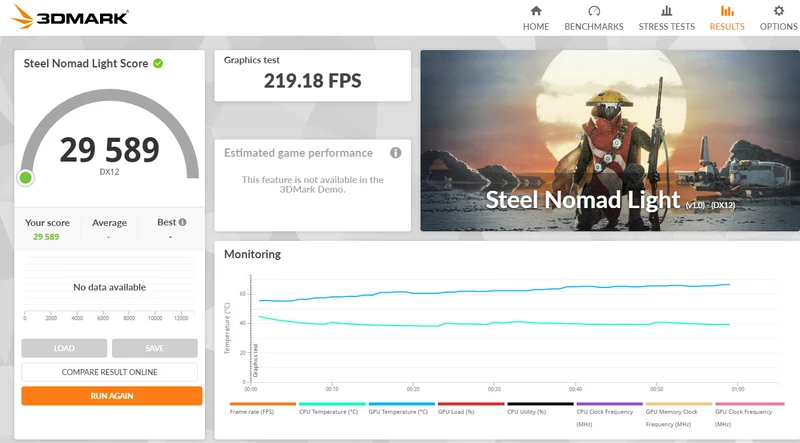Viewport: 800px width, 443px height.
Task: Click the SAVE button
Action: [155, 348]
